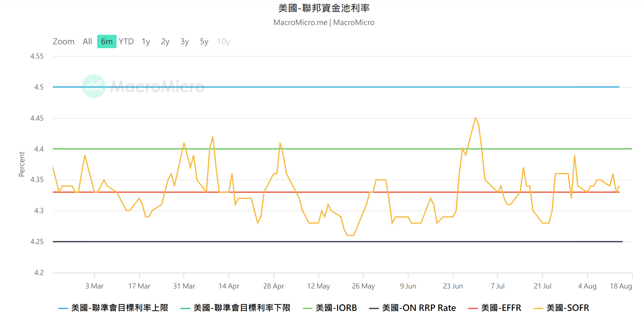Screen dimensions: 644x325
Task: Click the 31 Mar x-axis label
Action: point(184,286)
